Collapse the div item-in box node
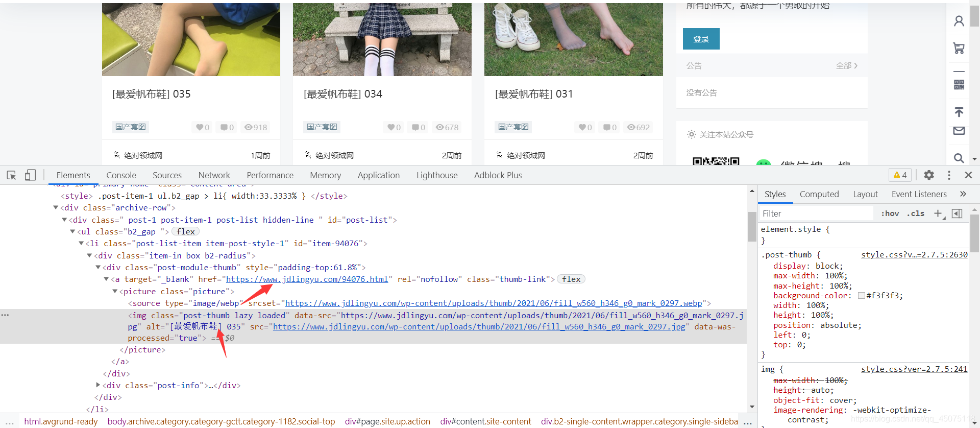Viewport: 980px width, 428px height. click(89, 256)
